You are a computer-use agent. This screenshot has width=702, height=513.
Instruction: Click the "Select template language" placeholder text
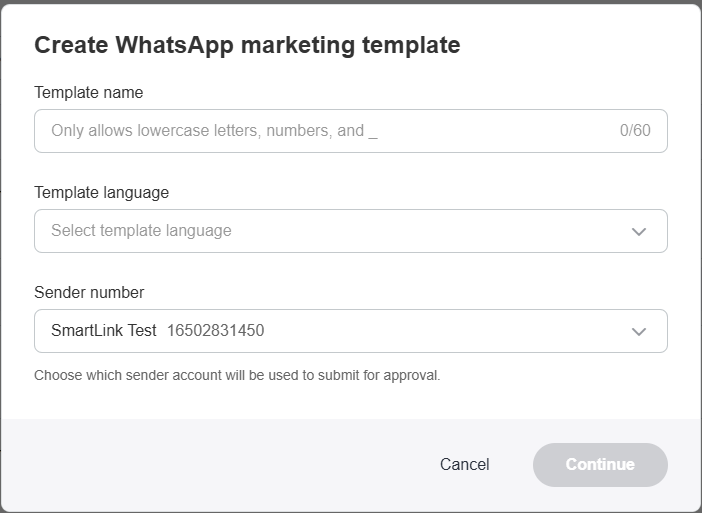[141, 231]
